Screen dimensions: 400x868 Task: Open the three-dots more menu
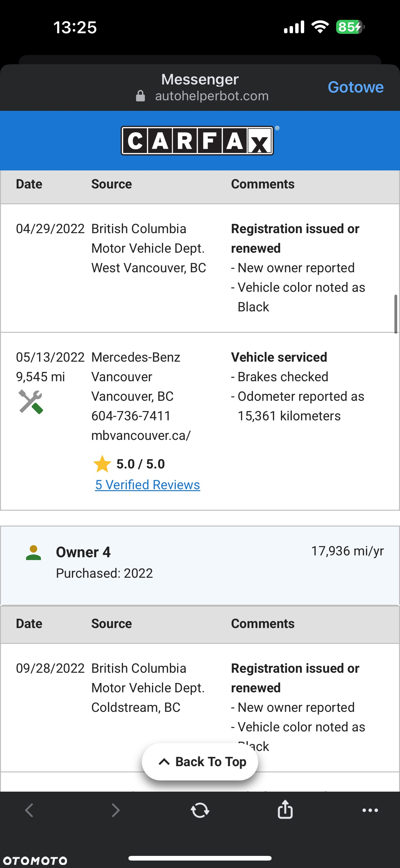tap(370, 810)
